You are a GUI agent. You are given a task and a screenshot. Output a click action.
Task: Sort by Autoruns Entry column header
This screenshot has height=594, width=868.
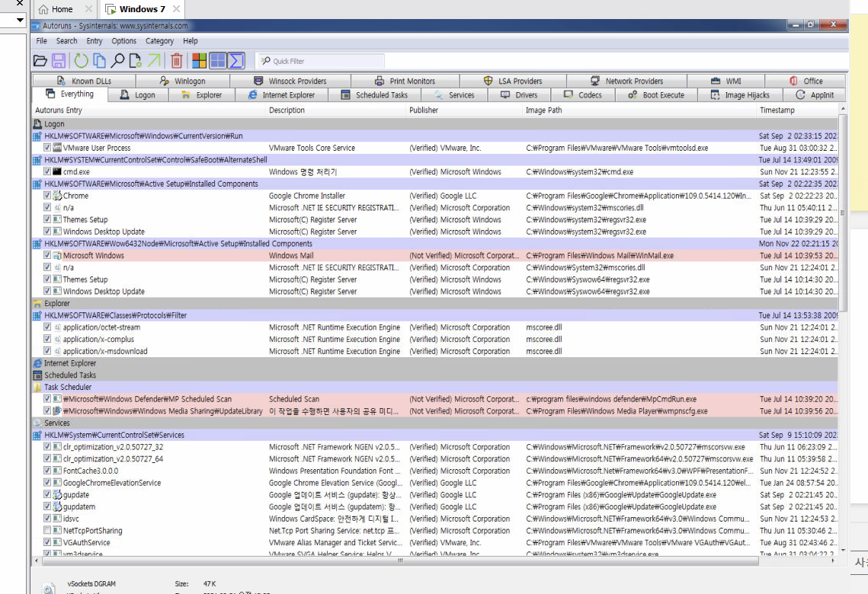click(x=149, y=110)
